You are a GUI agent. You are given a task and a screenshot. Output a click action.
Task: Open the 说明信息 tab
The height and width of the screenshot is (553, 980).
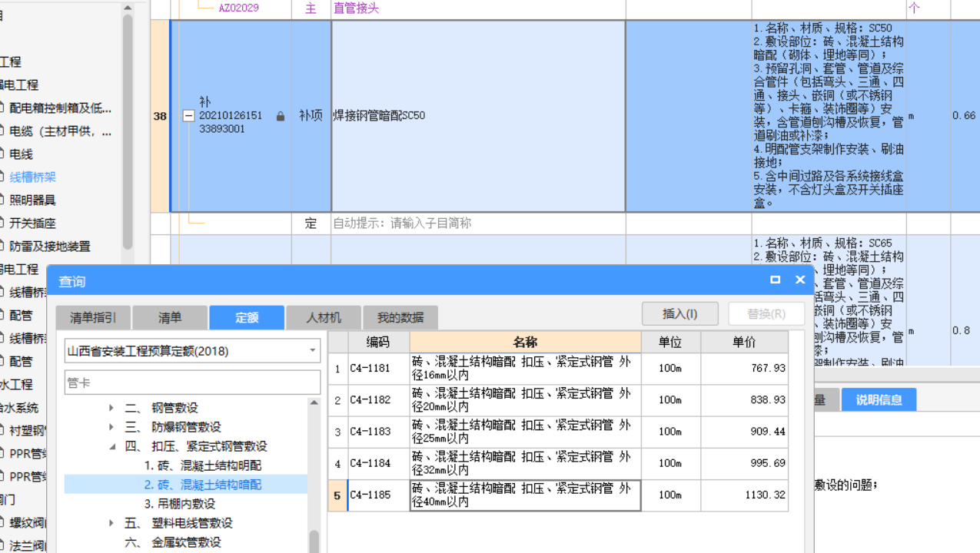click(x=879, y=399)
